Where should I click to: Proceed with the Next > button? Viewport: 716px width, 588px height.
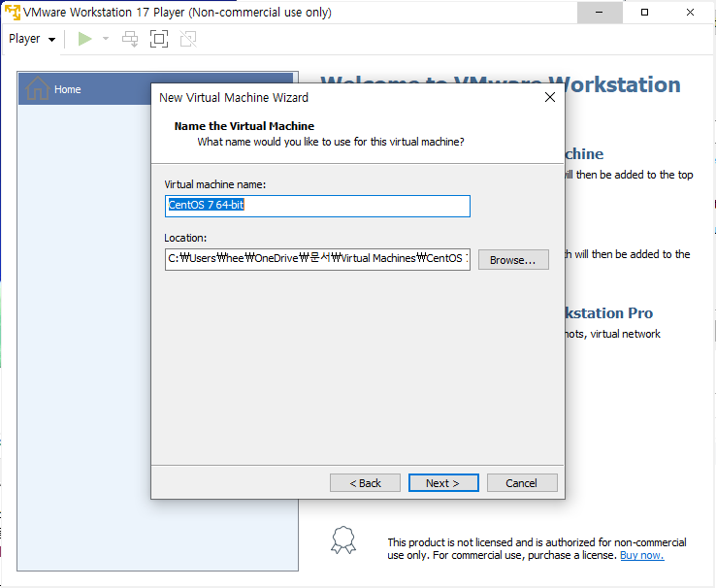pyautogui.click(x=443, y=483)
